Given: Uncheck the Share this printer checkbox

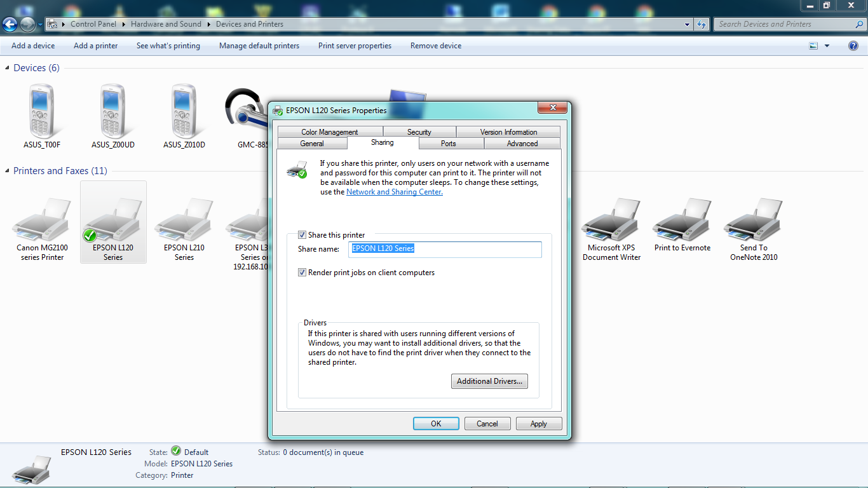Looking at the screenshot, I should tap(302, 235).
